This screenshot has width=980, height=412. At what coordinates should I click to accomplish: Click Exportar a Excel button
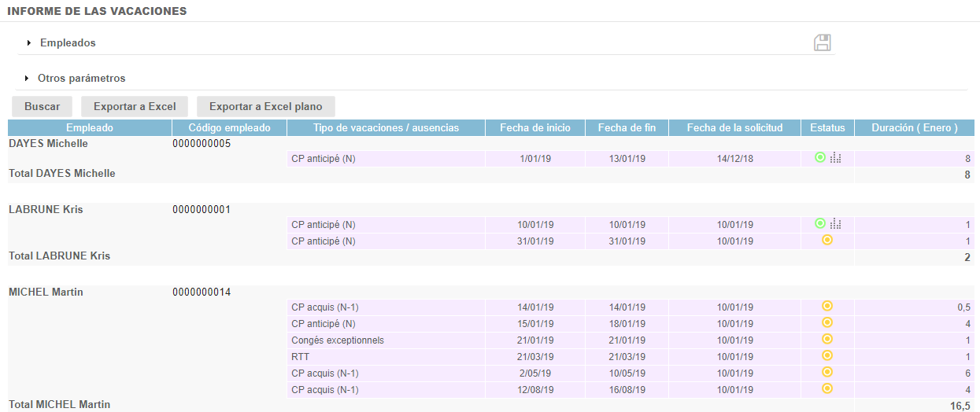point(135,106)
